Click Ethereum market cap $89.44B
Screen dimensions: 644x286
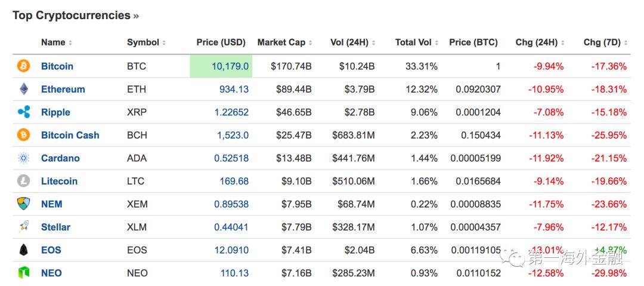(x=293, y=90)
